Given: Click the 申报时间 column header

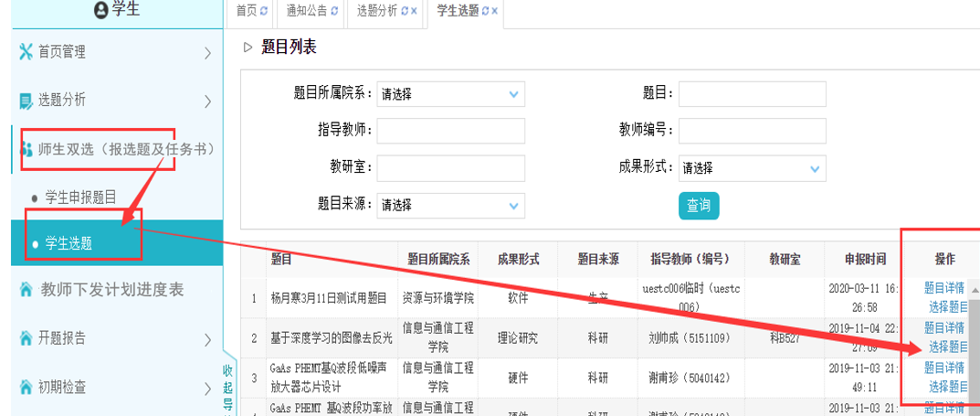Looking at the screenshot, I should (865, 260).
